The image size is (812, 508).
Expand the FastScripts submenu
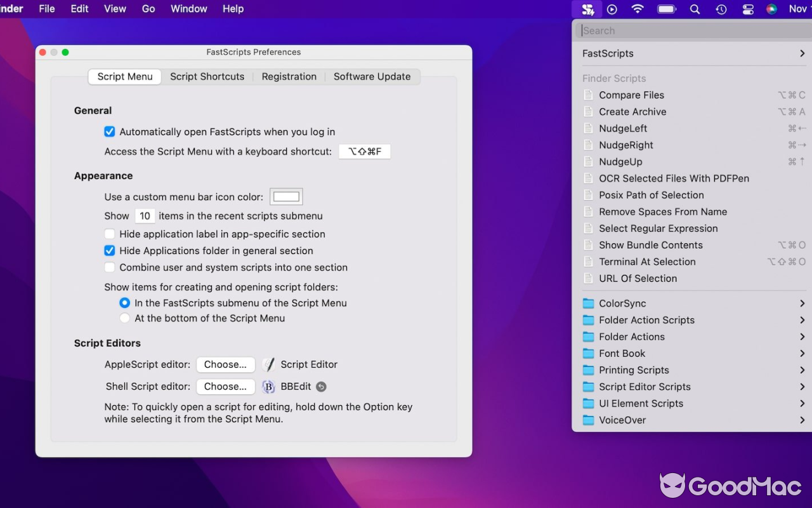(x=693, y=53)
